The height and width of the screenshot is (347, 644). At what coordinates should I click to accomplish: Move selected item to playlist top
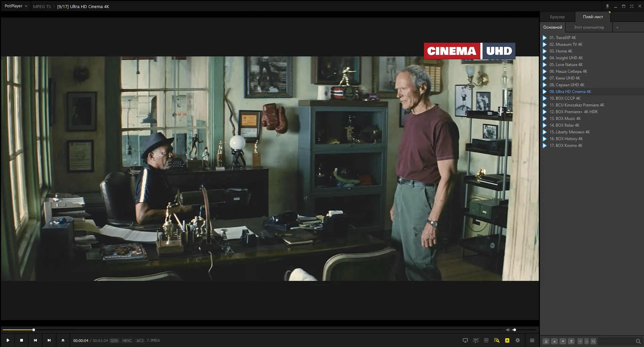546,341
